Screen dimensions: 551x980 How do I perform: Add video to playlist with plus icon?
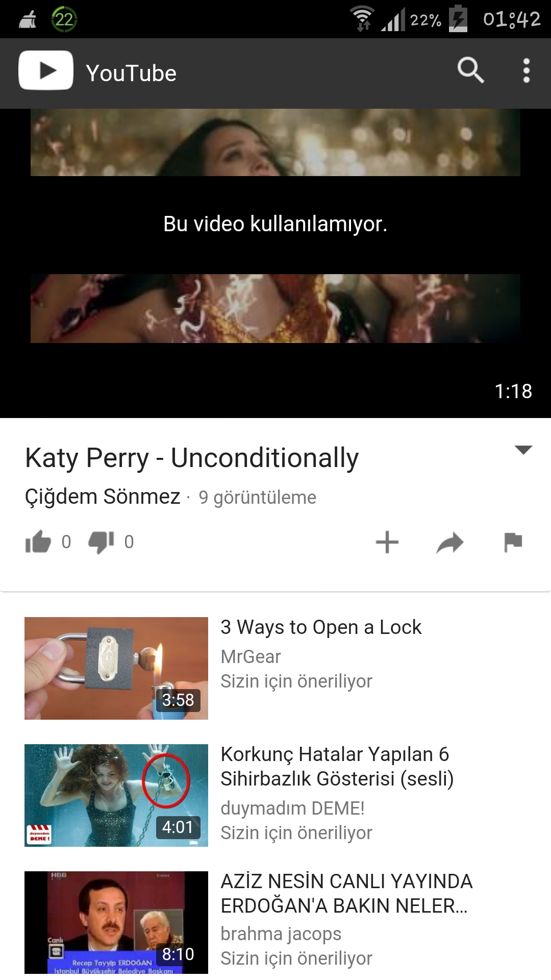(387, 542)
